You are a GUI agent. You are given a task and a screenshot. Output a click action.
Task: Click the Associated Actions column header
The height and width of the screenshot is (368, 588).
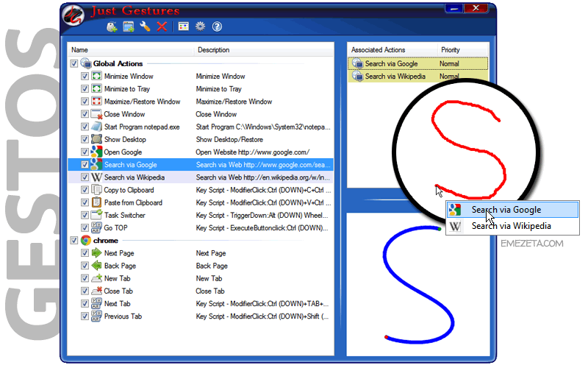click(392, 49)
